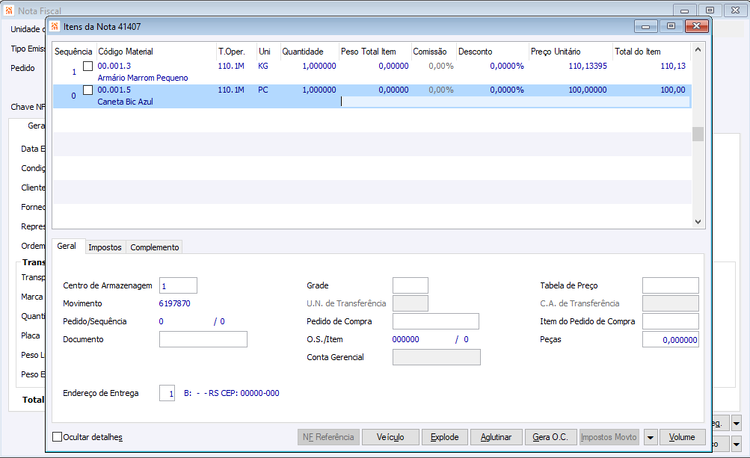Click the Sequência column header
Viewport: 750px width, 458px height.
pos(73,52)
